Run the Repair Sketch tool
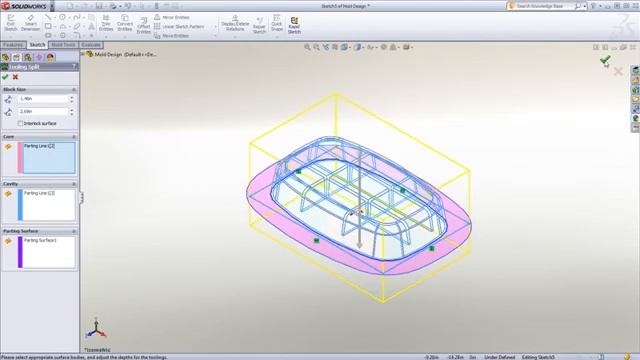Screen dimensions: 640x360 pyautogui.click(x=259, y=25)
